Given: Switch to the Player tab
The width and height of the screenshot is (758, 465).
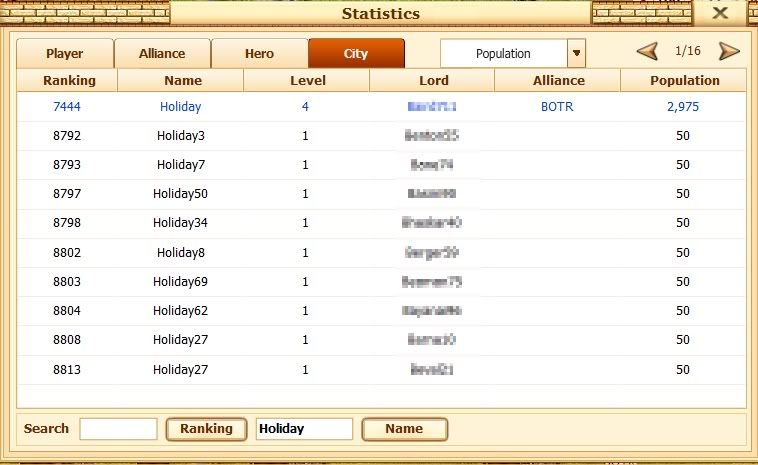Looking at the screenshot, I should point(65,54).
